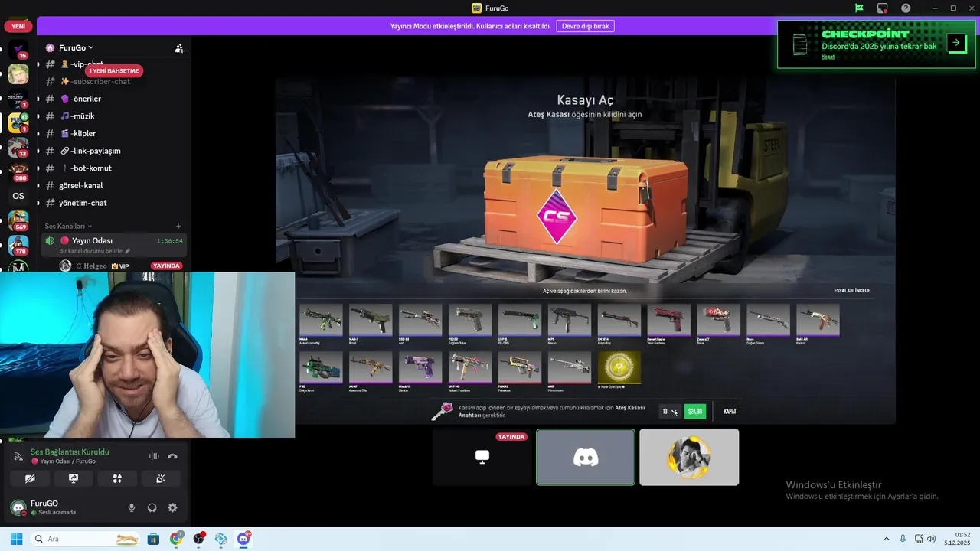980x551 pixels.
Task: Open the server icon with 15 notifications badge
Action: (18, 49)
